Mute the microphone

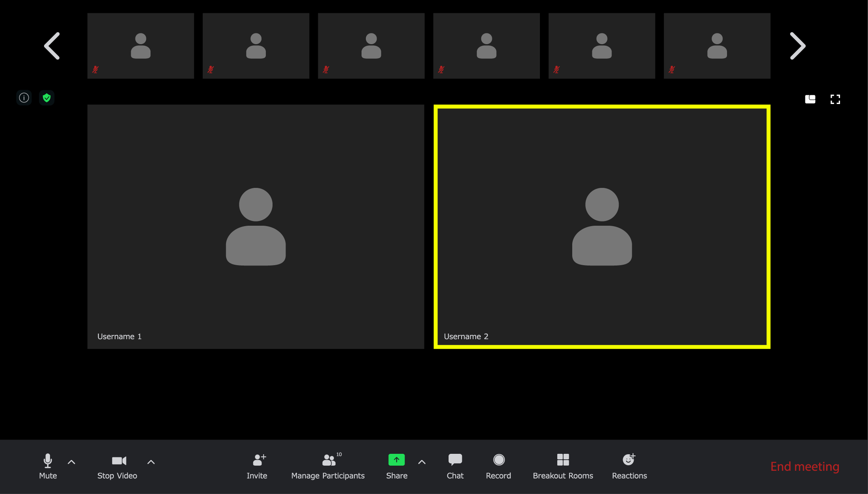pos(48,466)
